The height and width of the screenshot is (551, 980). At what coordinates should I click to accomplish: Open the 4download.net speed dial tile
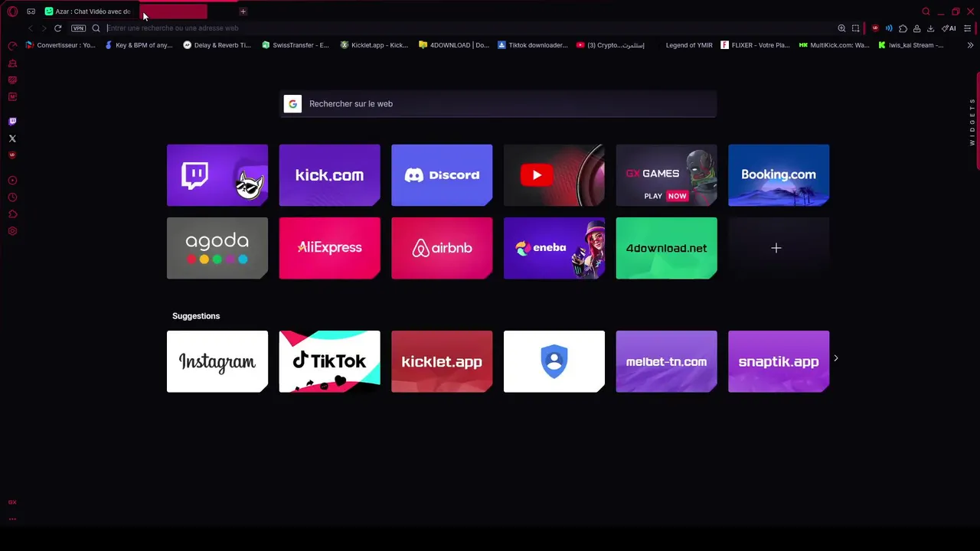tap(666, 248)
